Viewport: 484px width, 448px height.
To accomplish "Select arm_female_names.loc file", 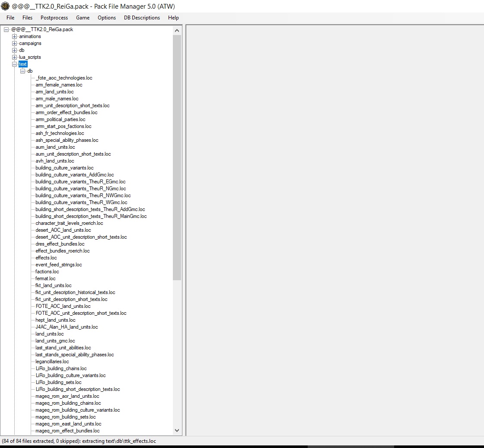I will 59,85.
